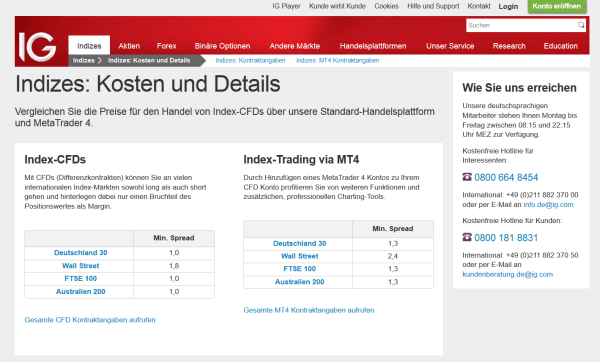The image size is (600, 362).
Task: Click the IG logo
Action: coord(38,47)
